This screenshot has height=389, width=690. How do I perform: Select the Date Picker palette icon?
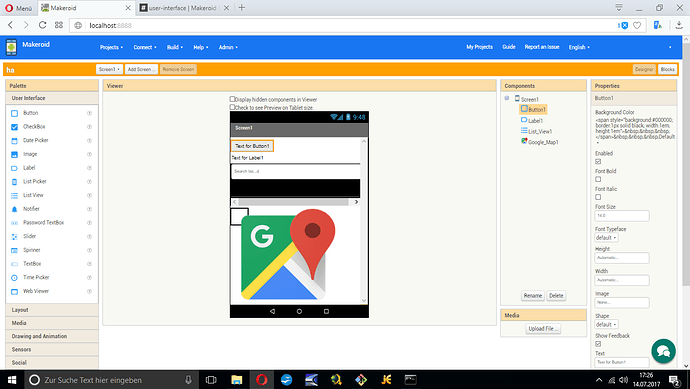pyautogui.click(x=14, y=141)
